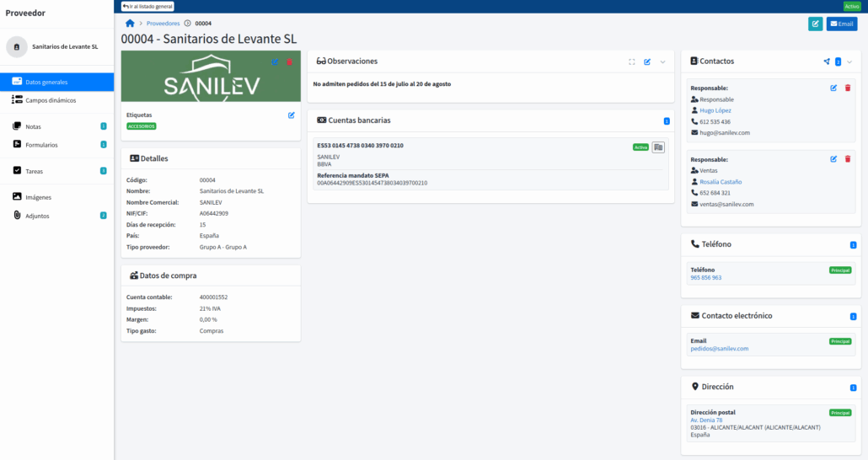Click Dirección count badge
The image size is (868, 460).
[853, 388]
